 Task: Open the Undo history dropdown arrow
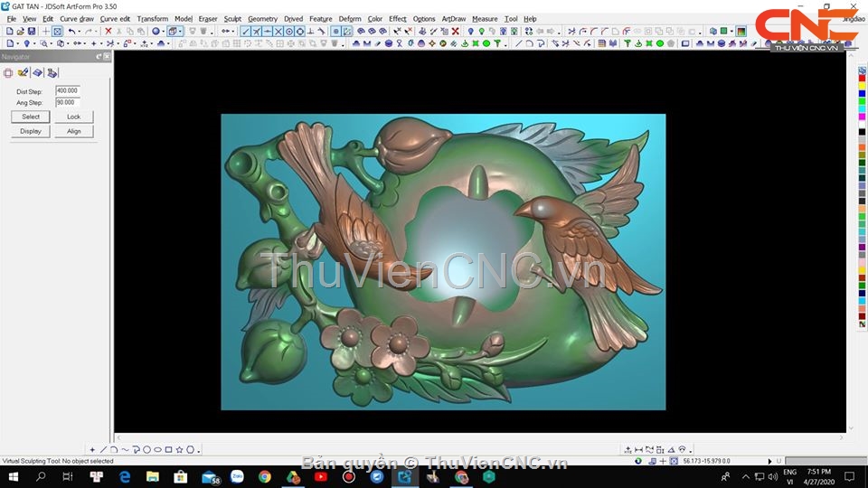pyautogui.click(x=80, y=32)
